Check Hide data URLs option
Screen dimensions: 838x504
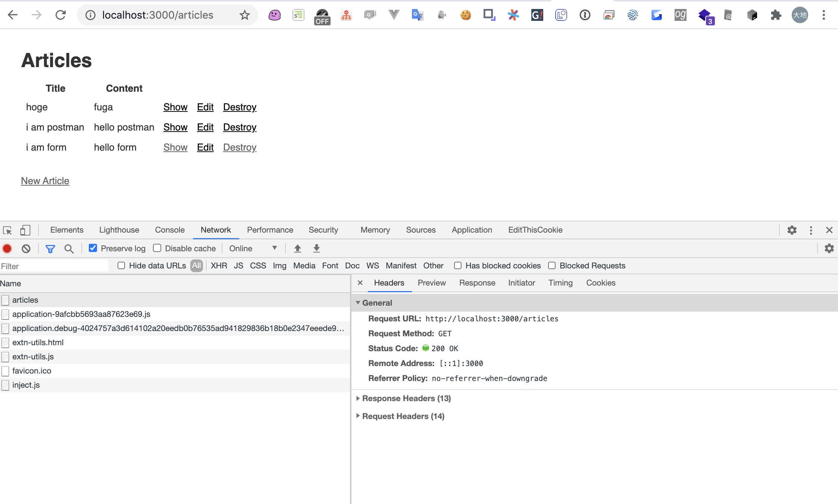click(x=121, y=265)
